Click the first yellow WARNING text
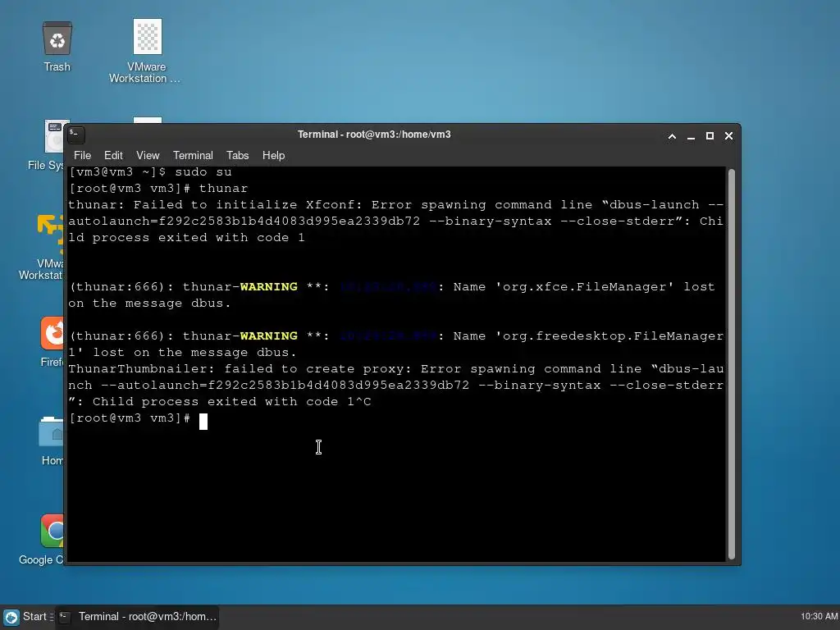The height and width of the screenshot is (630, 840). coord(268,286)
